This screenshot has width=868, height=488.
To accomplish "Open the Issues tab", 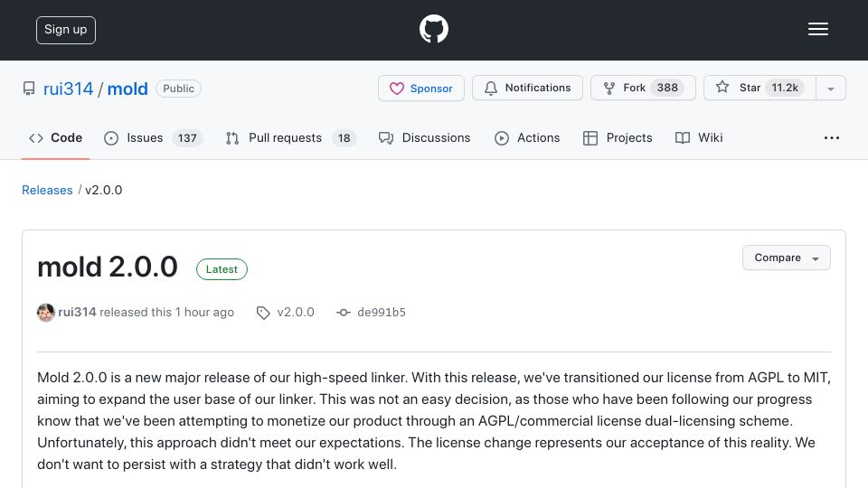I will [x=153, y=137].
